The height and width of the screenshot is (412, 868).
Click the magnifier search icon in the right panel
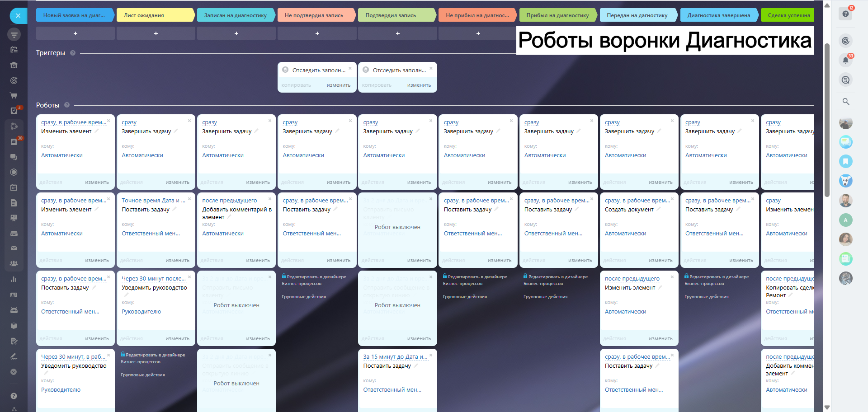point(846,102)
